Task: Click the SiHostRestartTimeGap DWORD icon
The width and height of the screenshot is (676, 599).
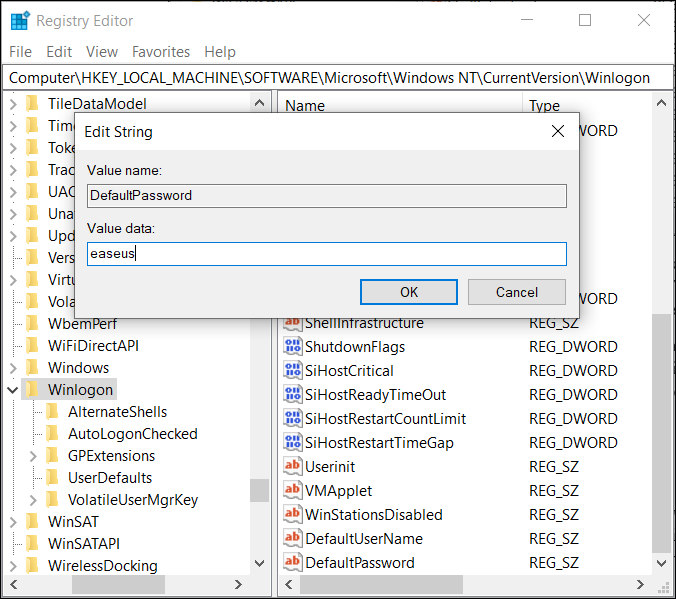Action: (x=292, y=442)
